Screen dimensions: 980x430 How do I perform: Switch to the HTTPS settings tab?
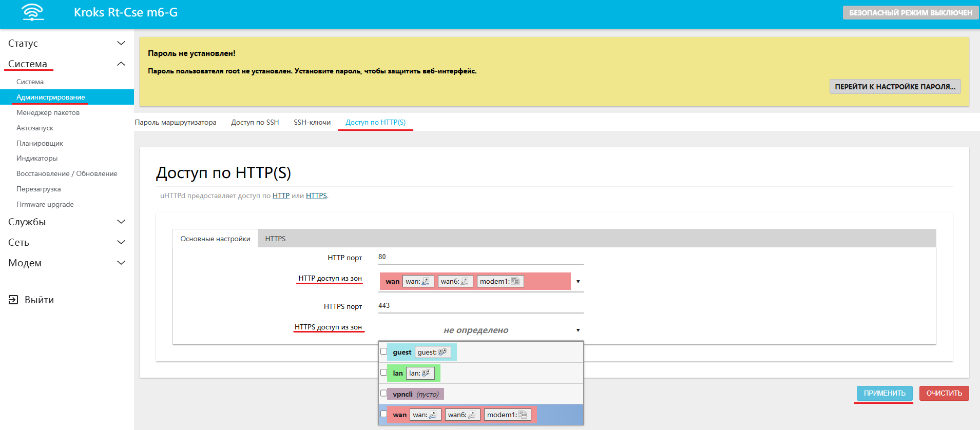click(x=275, y=239)
